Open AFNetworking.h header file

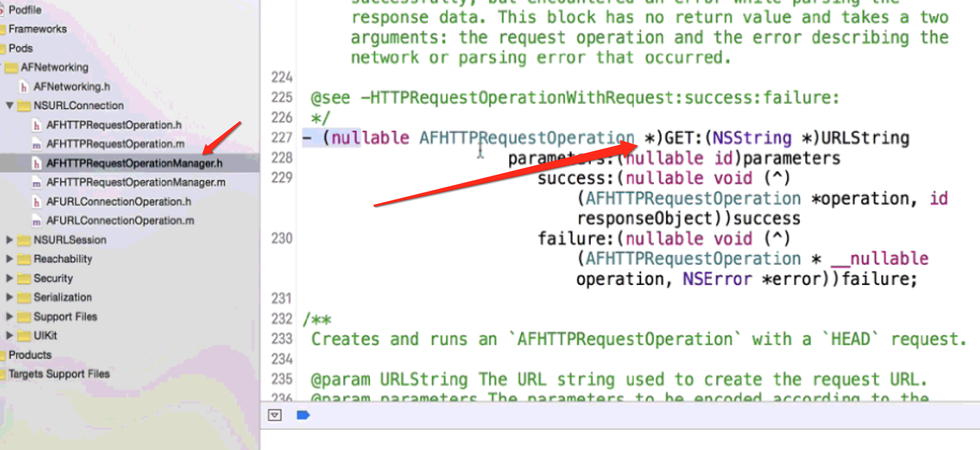[x=72, y=86]
